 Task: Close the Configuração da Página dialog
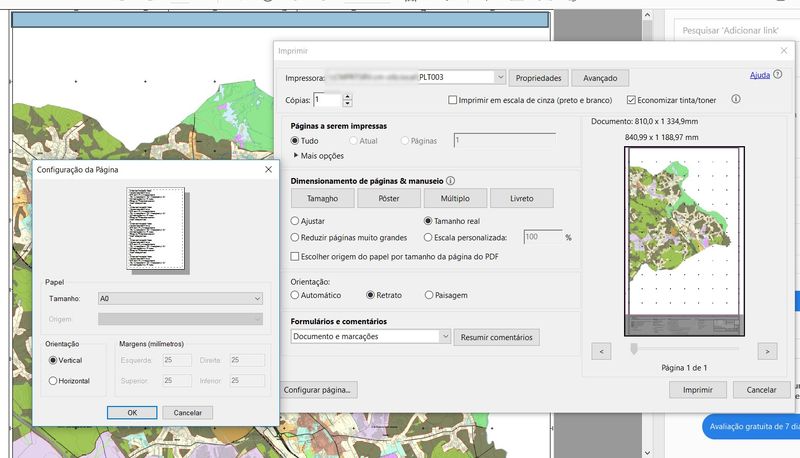[268, 170]
